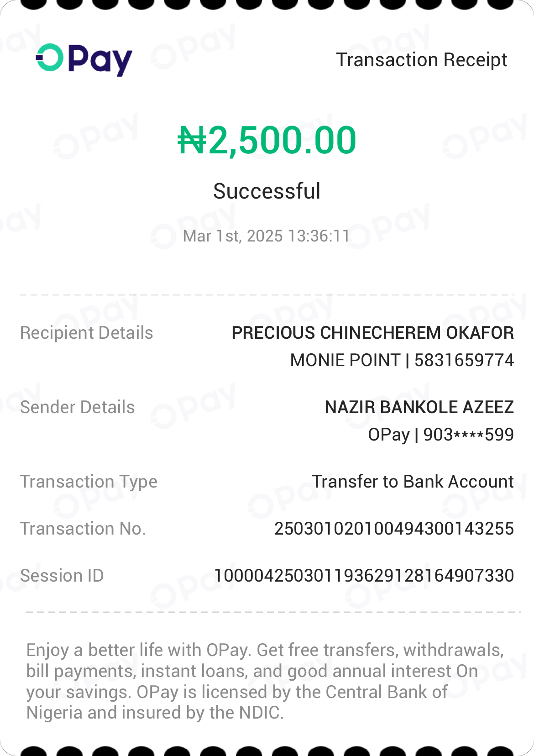Click the Session ID label

coord(62,576)
